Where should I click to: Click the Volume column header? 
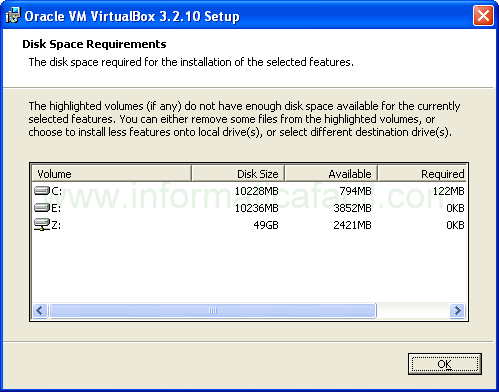tap(112, 174)
